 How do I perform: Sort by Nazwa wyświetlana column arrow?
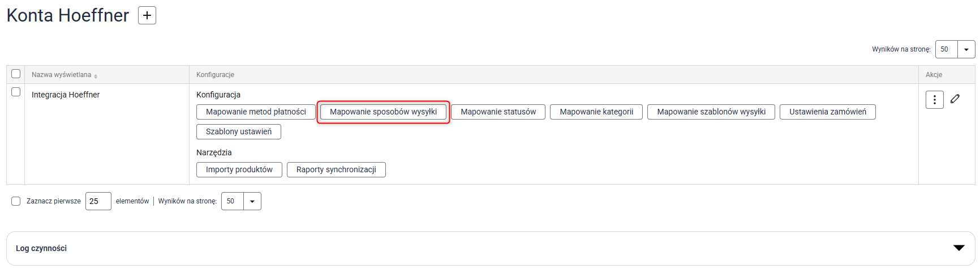(96, 76)
